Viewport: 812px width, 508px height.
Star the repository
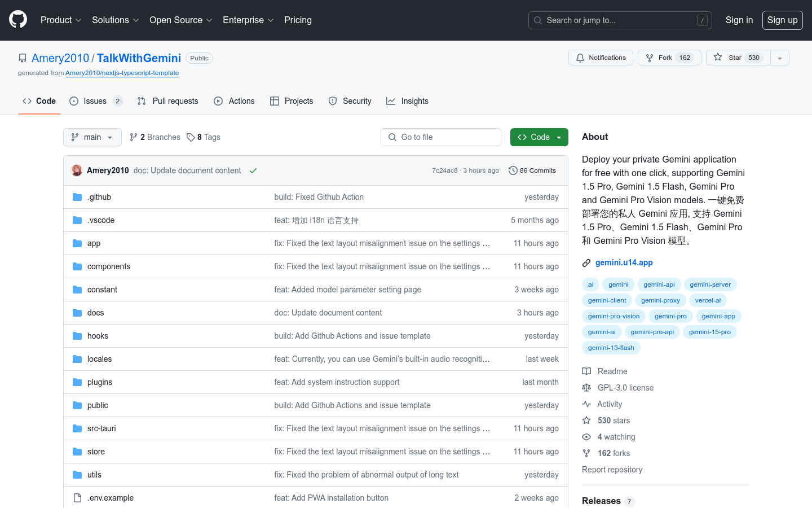tap(738, 58)
